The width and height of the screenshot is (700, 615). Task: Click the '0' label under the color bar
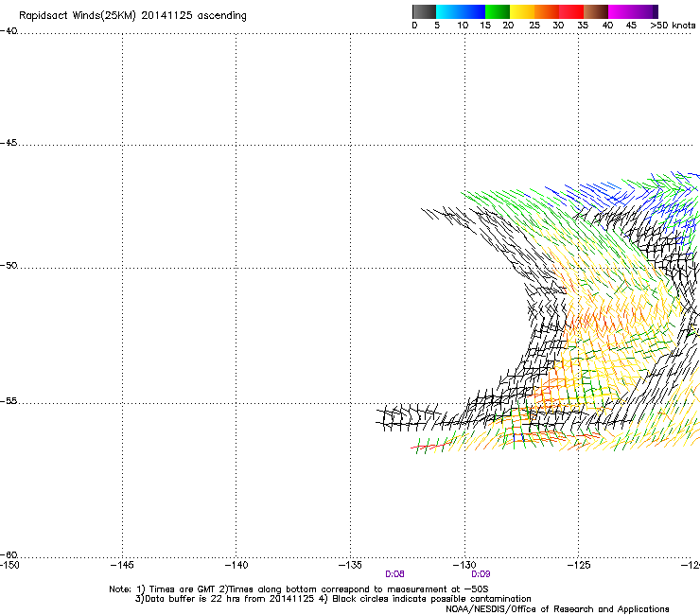(414, 26)
